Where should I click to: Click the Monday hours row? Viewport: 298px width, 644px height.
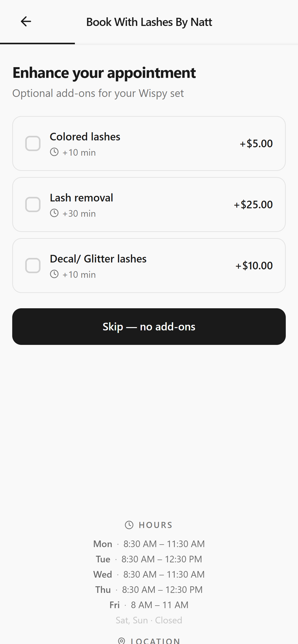pyautogui.click(x=149, y=544)
